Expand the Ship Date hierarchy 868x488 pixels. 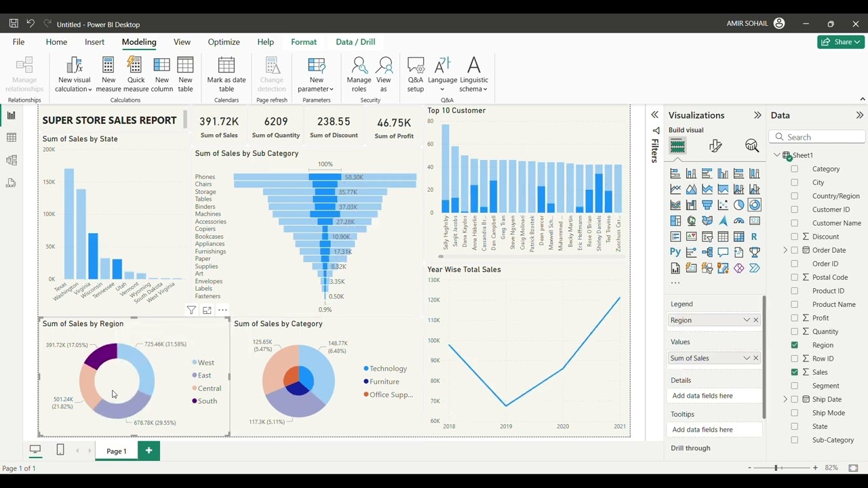[785, 399]
